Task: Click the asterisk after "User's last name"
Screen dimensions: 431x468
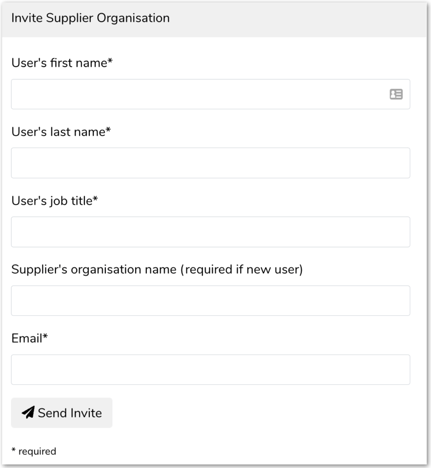Action: pyautogui.click(x=108, y=129)
